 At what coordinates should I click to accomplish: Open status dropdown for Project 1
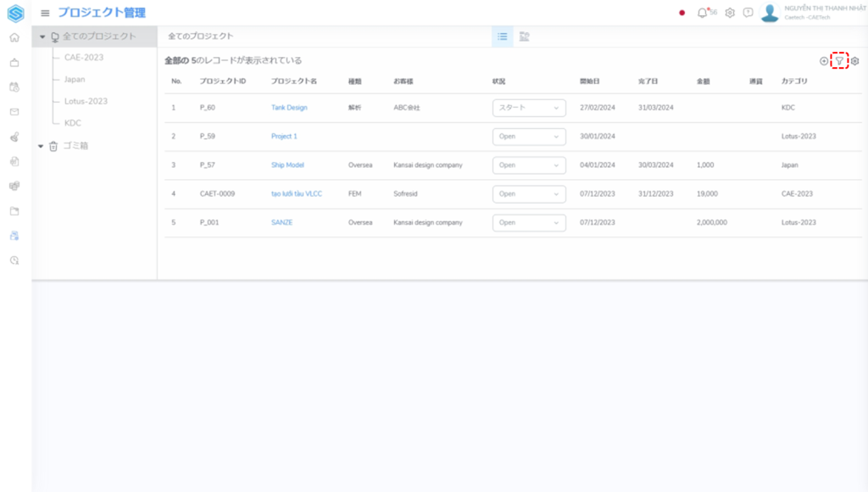point(529,137)
